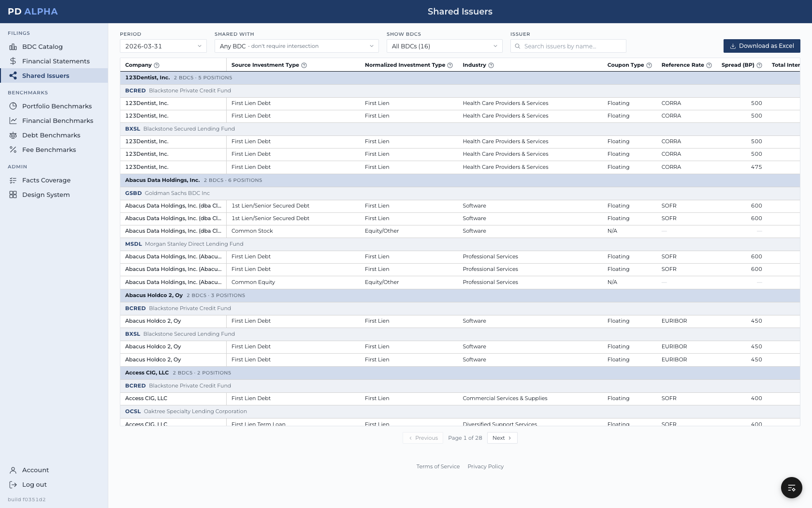
Task: Click the Previous page button
Action: (x=423, y=438)
